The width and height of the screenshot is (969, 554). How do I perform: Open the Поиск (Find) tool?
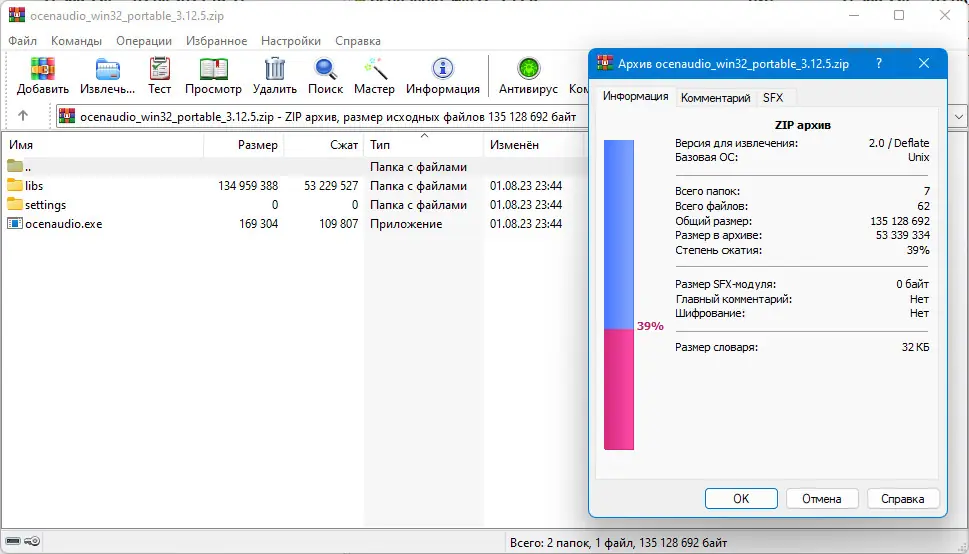tap(325, 69)
